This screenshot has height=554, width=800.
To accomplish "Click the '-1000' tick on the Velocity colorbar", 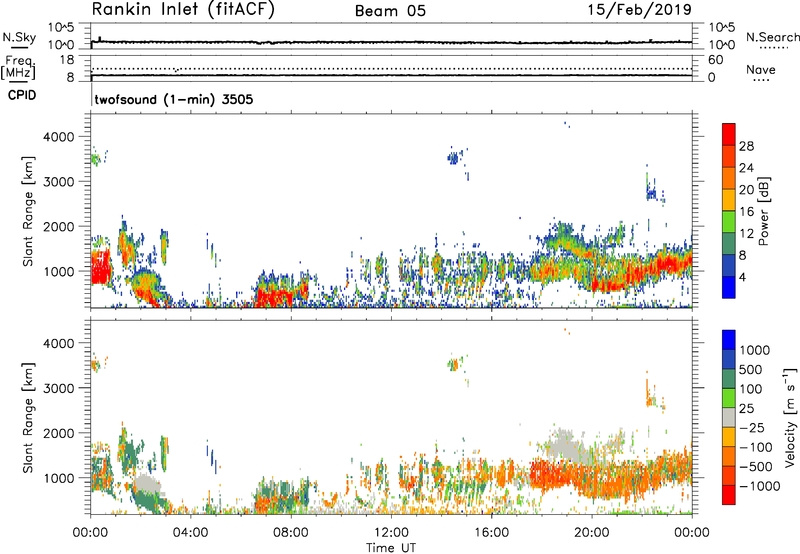I will click(760, 486).
